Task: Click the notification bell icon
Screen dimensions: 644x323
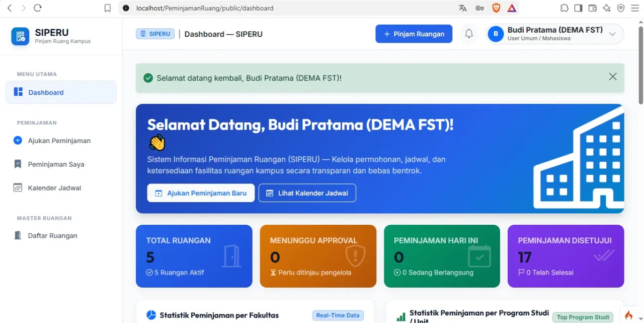Action: pyautogui.click(x=469, y=34)
